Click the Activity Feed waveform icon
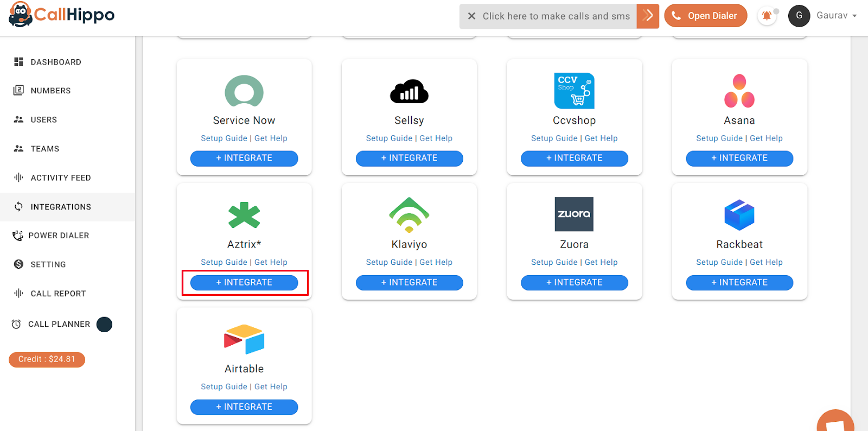Image resolution: width=868 pixels, height=431 pixels. (x=18, y=178)
